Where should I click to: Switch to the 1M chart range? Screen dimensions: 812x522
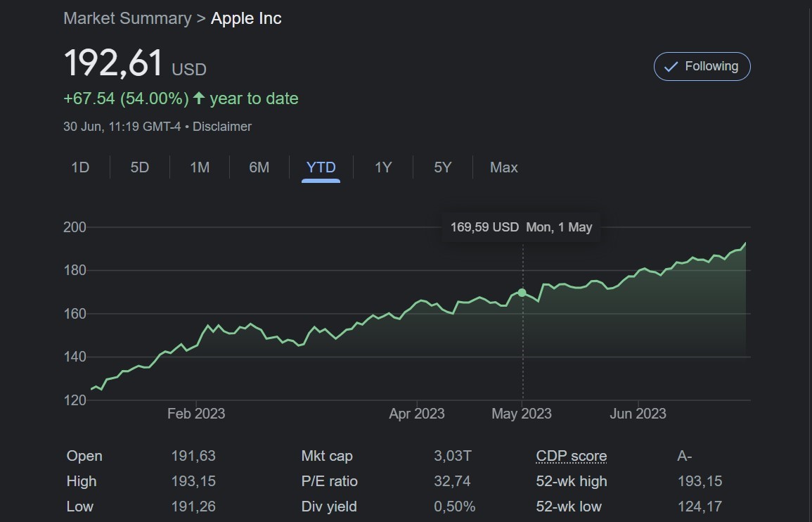click(200, 167)
